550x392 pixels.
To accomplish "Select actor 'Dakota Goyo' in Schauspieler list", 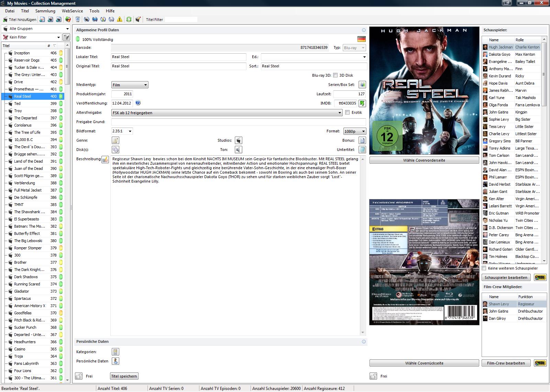I will click(511, 54).
